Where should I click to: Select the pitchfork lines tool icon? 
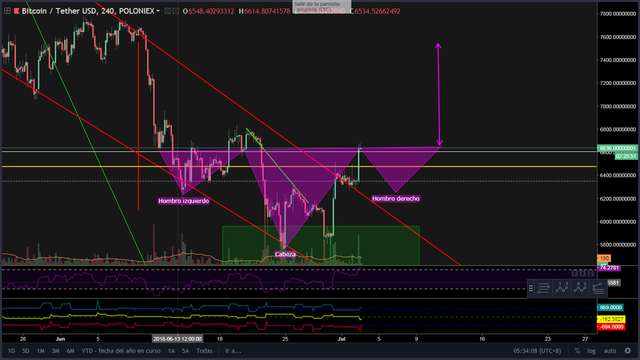(x=598, y=288)
